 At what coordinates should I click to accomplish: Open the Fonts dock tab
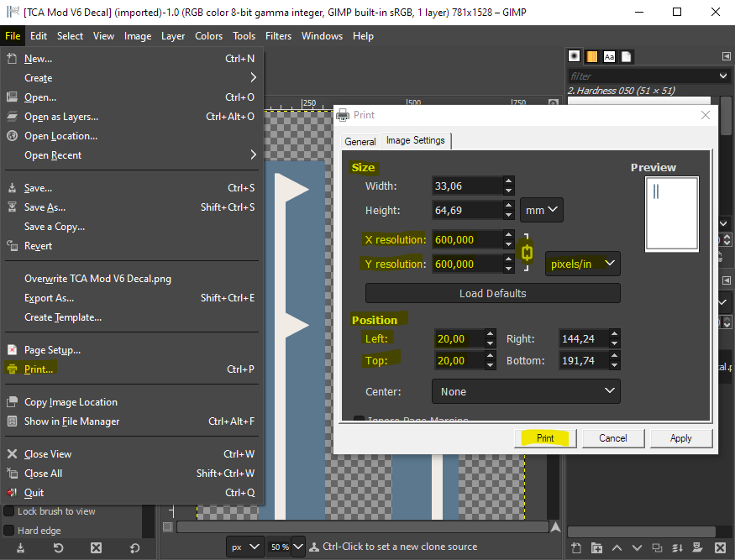click(x=609, y=57)
